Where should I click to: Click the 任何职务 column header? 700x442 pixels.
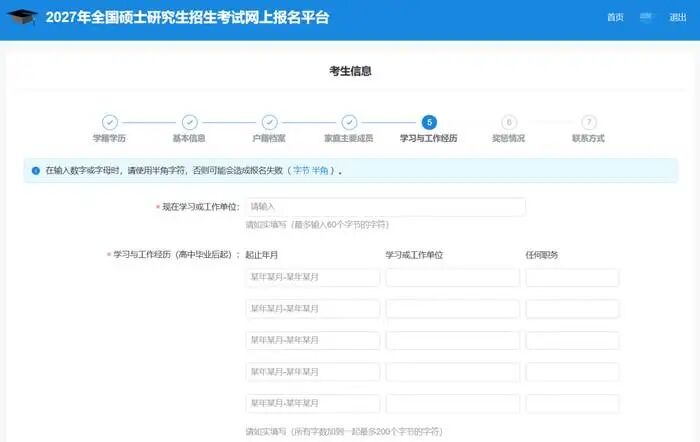[542, 255]
